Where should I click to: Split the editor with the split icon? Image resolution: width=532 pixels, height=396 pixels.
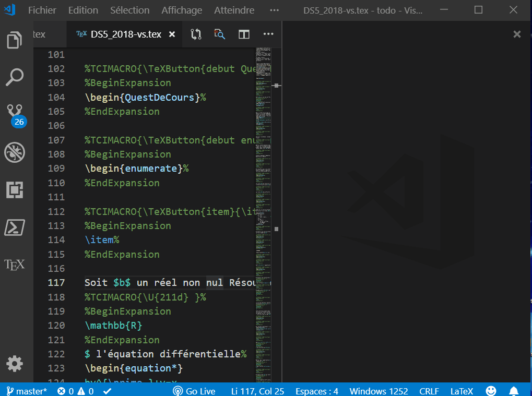243,34
